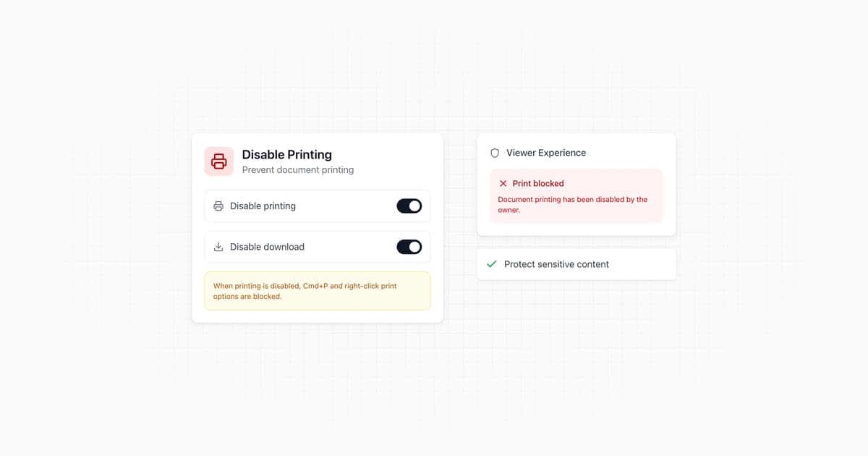The height and width of the screenshot is (456, 868).
Task: Select the green checkmark beside Protect sensitive content
Action: tap(492, 264)
